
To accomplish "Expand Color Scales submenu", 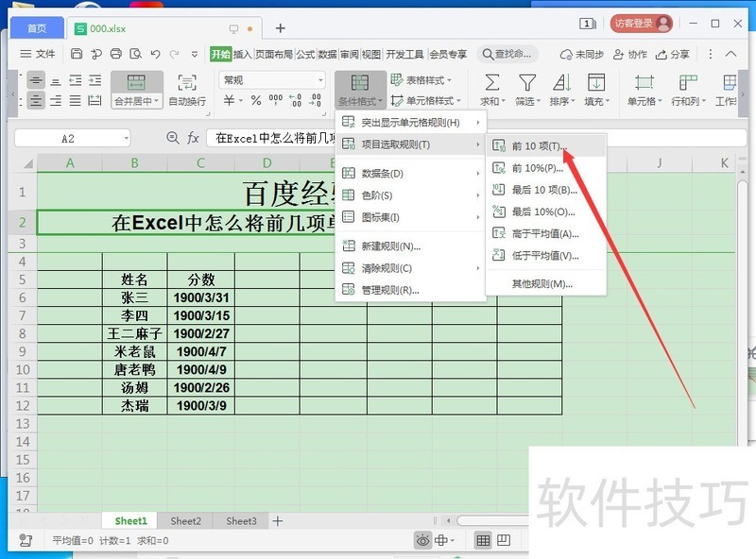I will point(411,195).
